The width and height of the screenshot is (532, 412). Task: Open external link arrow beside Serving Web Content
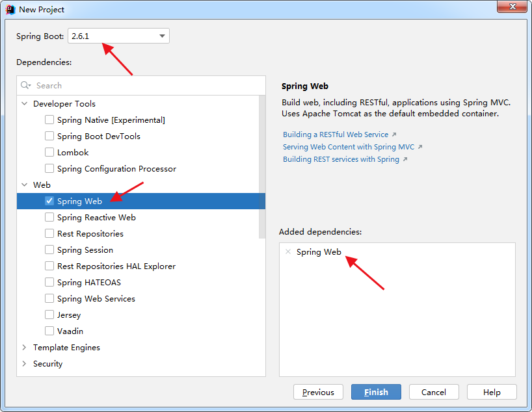click(420, 147)
